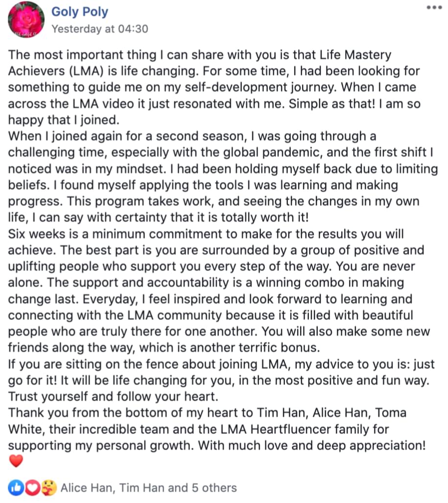Click the red heart emoji ending the post
The width and height of the screenshot is (448, 503).
pos(16,461)
